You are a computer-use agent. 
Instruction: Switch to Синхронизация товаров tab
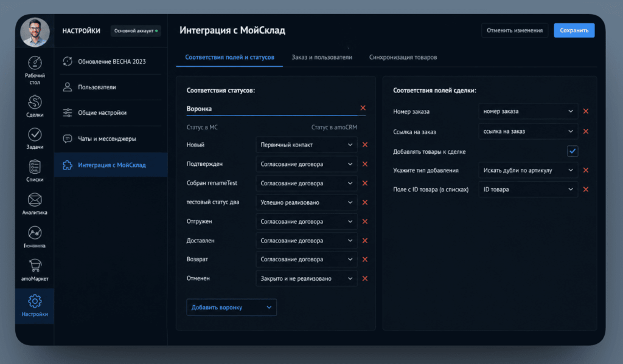[x=403, y=57]
